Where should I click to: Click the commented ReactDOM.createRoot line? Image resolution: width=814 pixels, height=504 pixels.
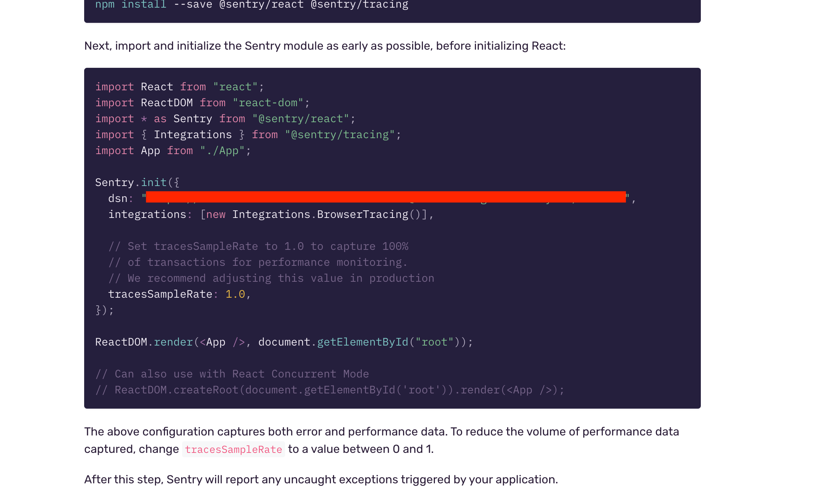329,390
